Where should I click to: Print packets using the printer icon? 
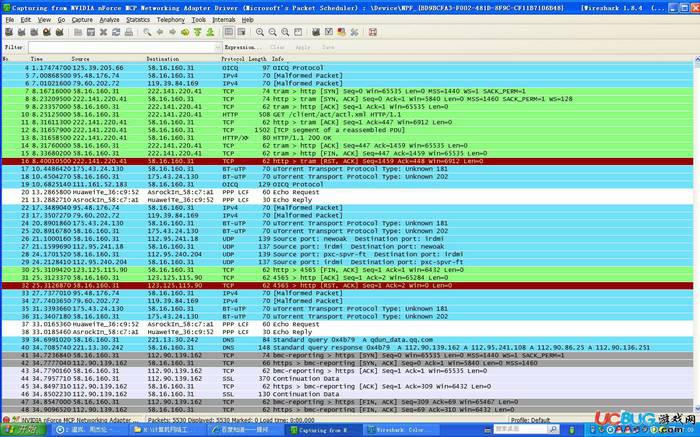(129, 32)
